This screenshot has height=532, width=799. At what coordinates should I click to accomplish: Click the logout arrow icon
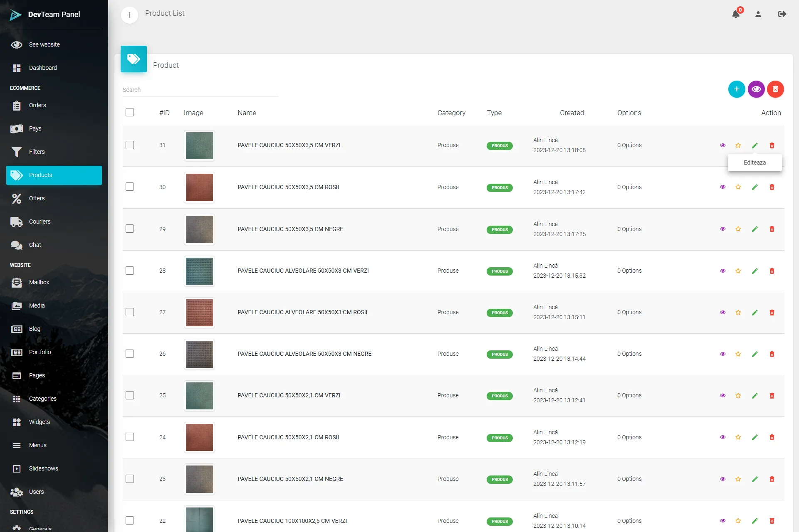pyautogui.click(x=782, y=14)
